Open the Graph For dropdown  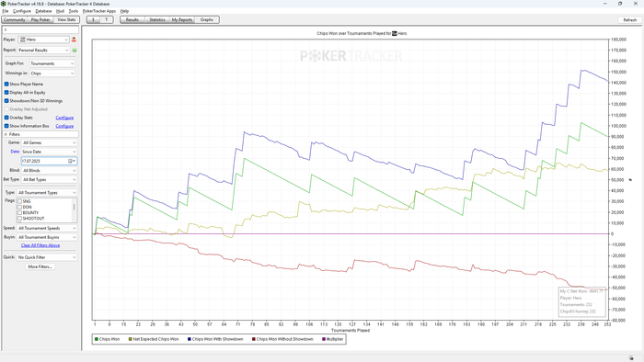pyautogui.click(x=52, y=63)
